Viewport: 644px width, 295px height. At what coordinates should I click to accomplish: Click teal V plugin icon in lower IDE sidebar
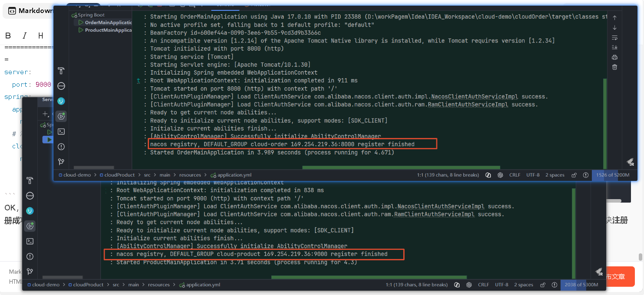coord(30,211)
